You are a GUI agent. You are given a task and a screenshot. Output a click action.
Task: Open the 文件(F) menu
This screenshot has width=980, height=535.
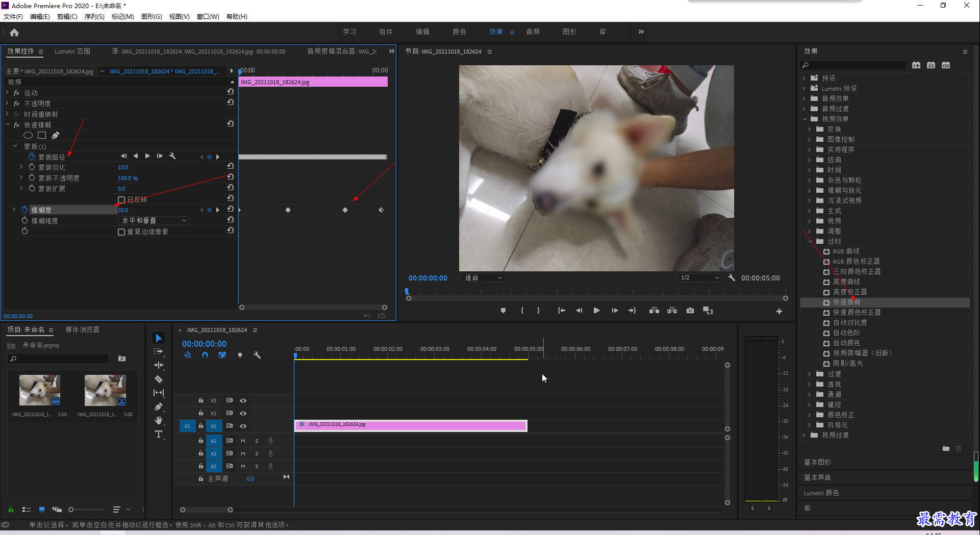(13, 16)
